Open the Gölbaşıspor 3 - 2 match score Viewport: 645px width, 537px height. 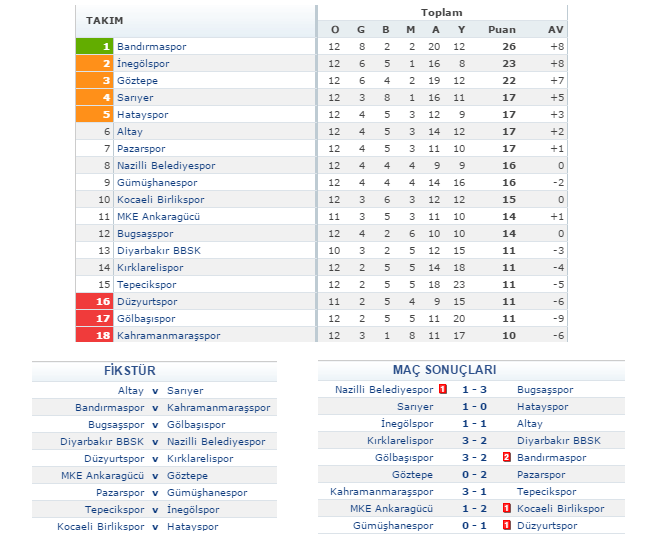474,457
